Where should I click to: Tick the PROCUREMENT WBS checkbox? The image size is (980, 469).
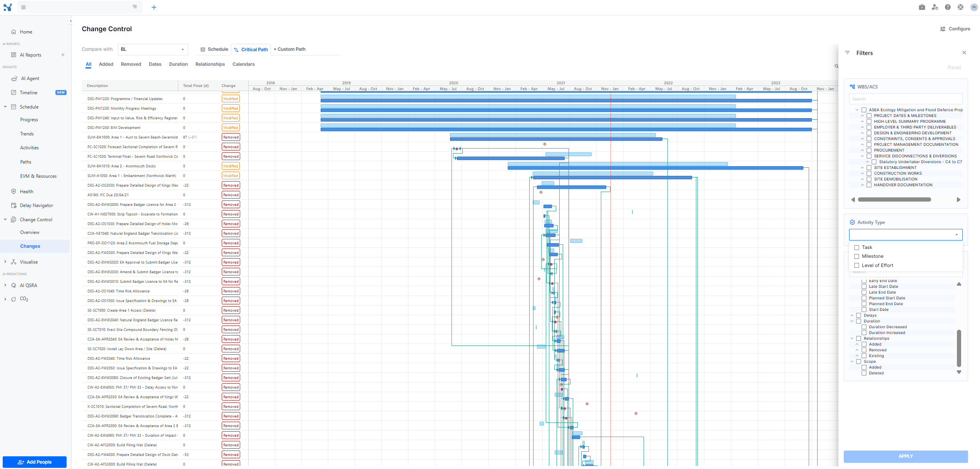[x=869, y=150]
